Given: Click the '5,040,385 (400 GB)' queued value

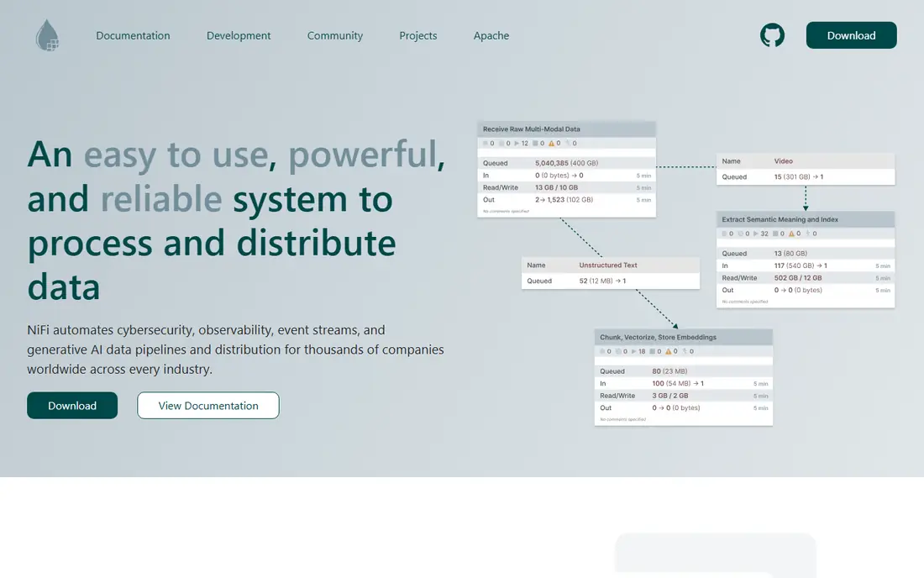Looking at the screenshot, I should coord(566,163).
